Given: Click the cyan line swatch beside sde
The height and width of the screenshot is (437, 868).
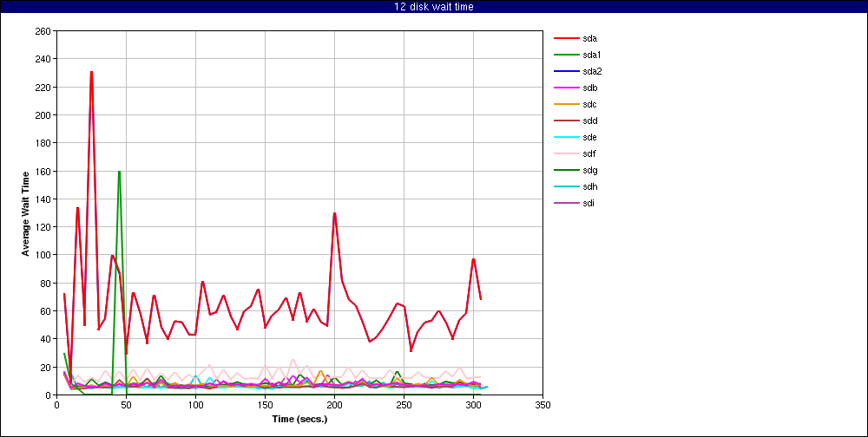Looking at the screenshot, I should click(566, 137).
